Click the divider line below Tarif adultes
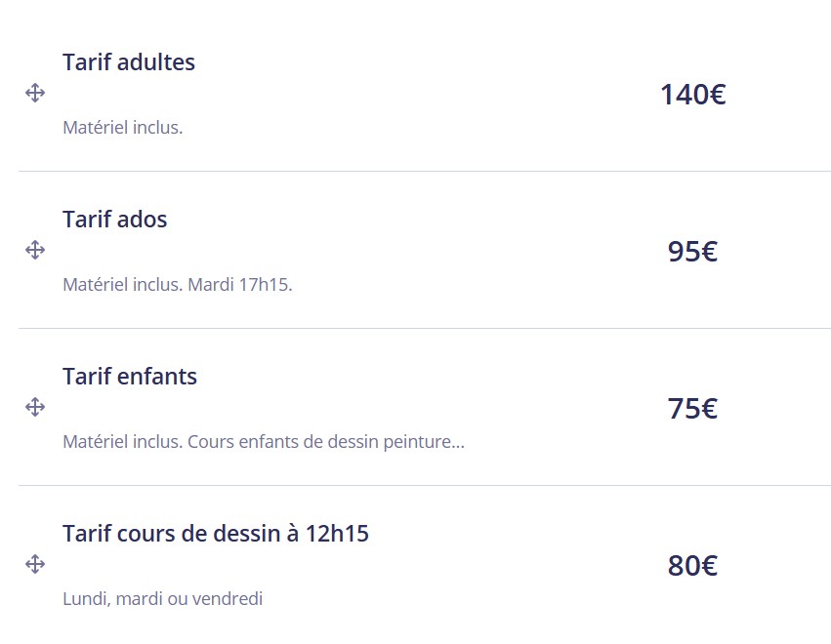Screen dimensions: 831x644 (x=424, y=172)
